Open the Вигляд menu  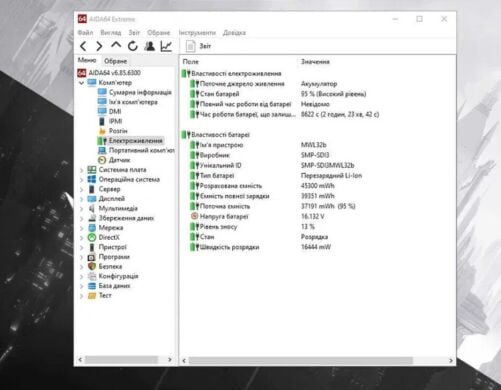111,33
